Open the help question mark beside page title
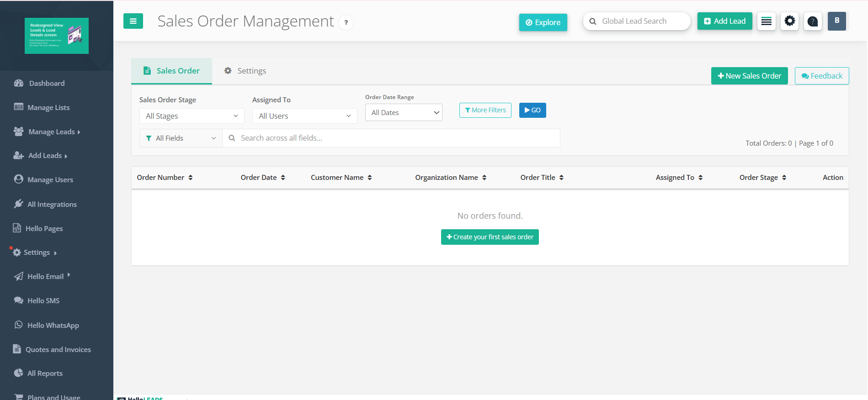This screenshot has height=400, width=868. (346, 22)
